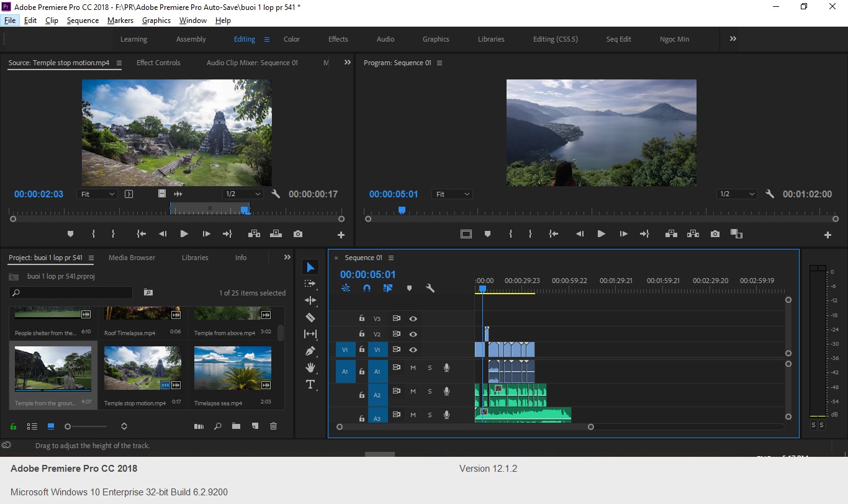Step forward one frame in Source monitor
The image size is (848, 504).
coord(206,234)
